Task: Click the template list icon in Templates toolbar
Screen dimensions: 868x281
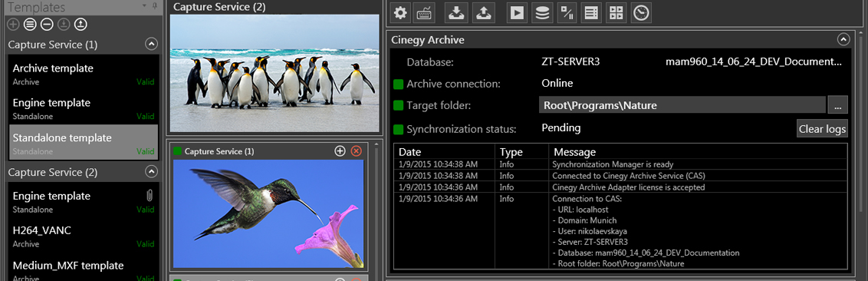Action: pyautogui.click(x=30, y=25)
